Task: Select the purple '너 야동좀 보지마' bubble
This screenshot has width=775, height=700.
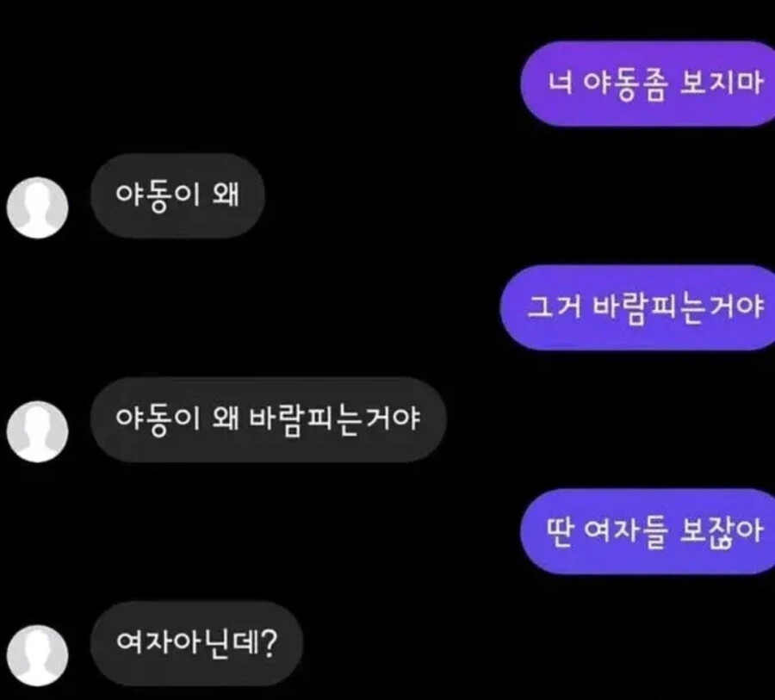Action: click(x=648, y=84)
